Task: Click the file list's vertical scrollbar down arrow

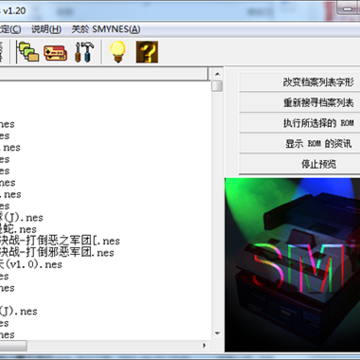Action: tap(217, 333)
